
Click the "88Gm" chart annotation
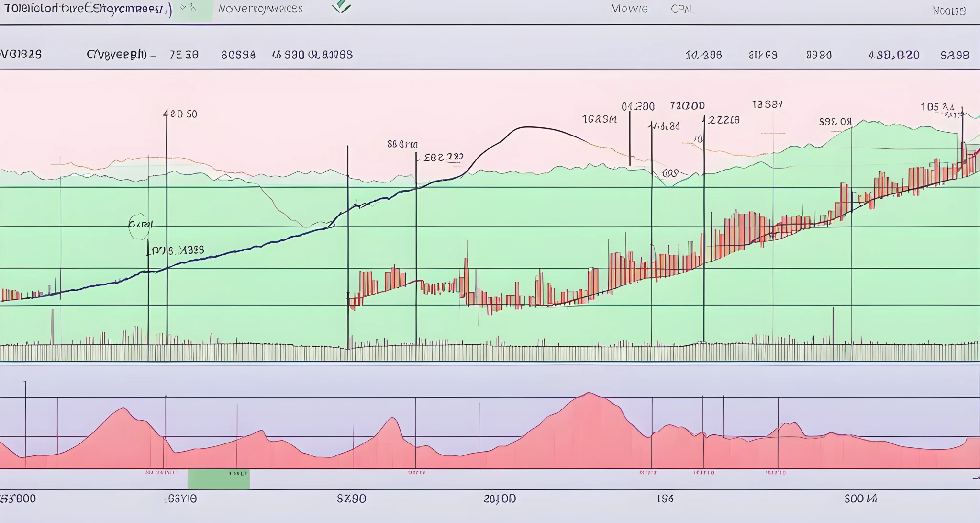pyautogui.click(x=402, y=144)
